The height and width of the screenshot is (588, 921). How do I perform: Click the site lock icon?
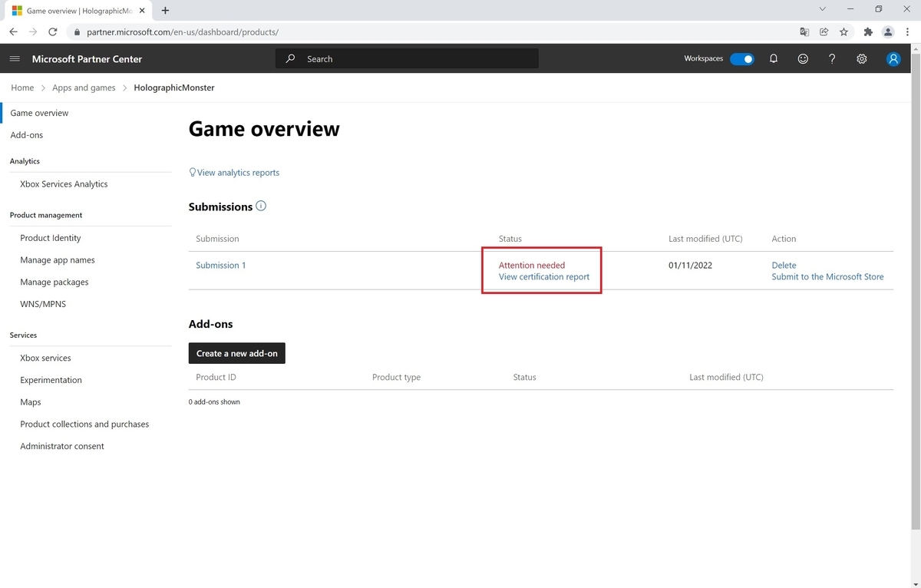[x=76, y=32]
